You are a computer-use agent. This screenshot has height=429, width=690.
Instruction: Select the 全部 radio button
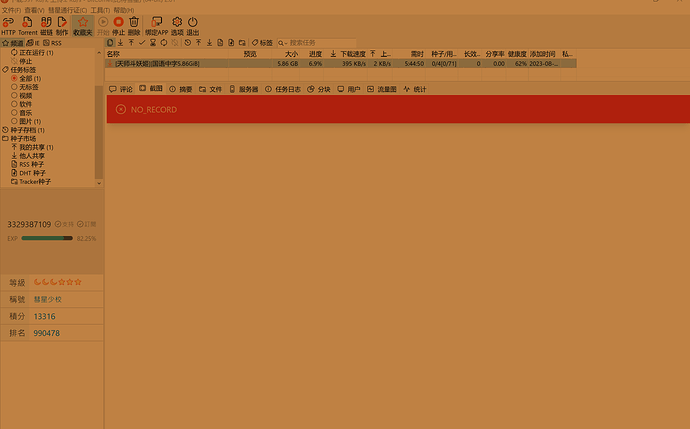[x=15, y=78]
